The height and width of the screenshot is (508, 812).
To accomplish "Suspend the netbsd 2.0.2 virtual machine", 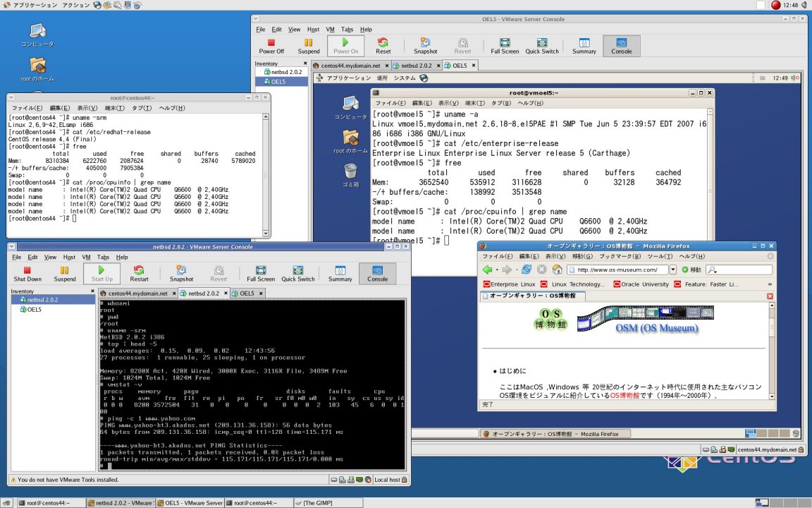I will point(65,274).
